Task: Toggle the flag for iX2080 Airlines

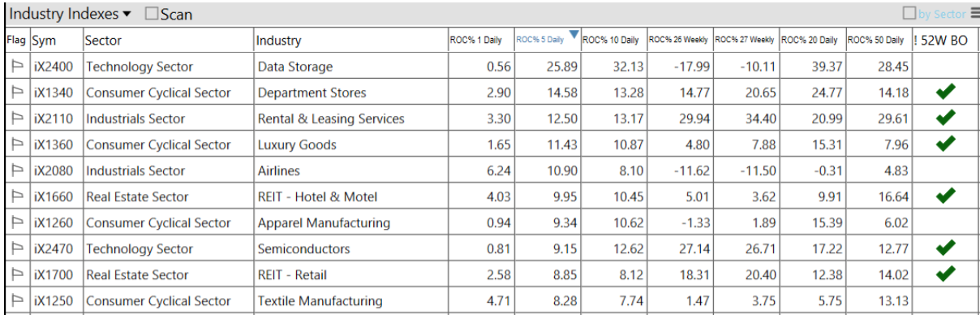Action: pos(15,170)
